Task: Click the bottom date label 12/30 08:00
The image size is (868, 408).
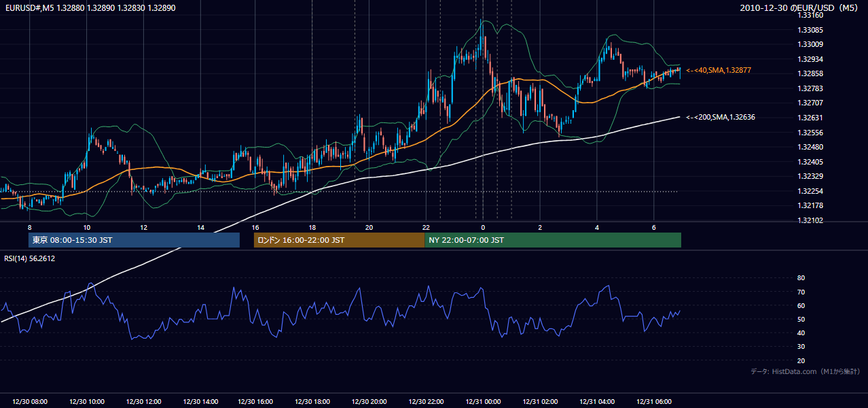Action: pos(30,402)
